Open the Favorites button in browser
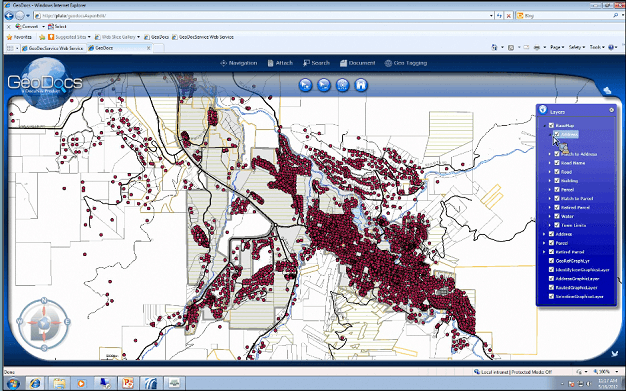The width and height of the screenshot is (626, 391). [x=19, y=37]
